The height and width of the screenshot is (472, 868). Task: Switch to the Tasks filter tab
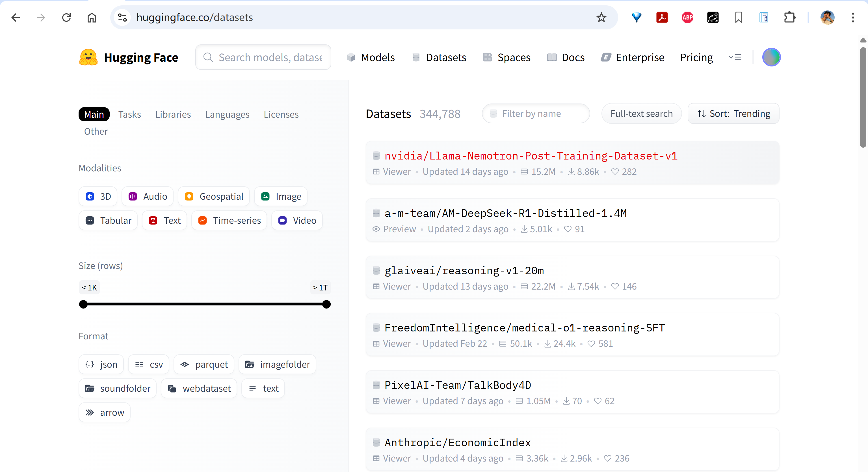click(x=129, y=114)
